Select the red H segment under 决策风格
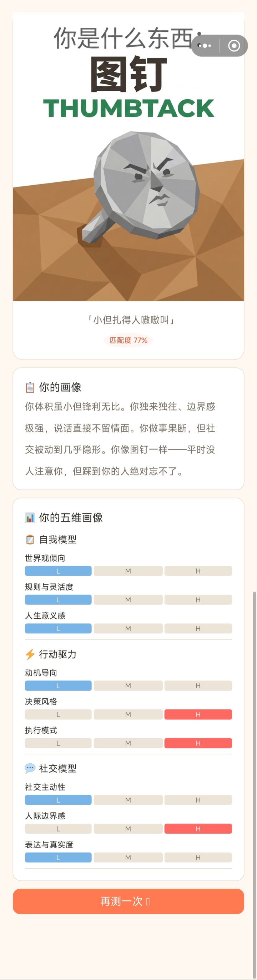This screenshot has height=980, width=257. pos(198,714)
